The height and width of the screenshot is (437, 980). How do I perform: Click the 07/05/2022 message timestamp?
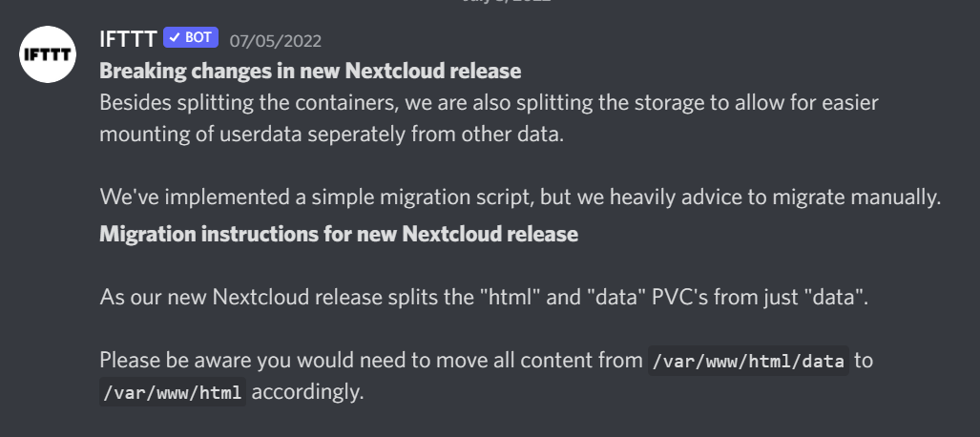pyautogui.click(x=275, y=41)
